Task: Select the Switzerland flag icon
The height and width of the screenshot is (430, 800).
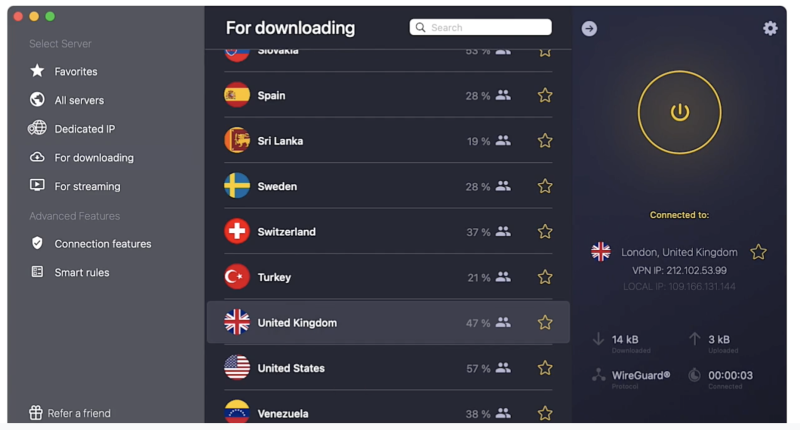Action: (x=237, y=232)
